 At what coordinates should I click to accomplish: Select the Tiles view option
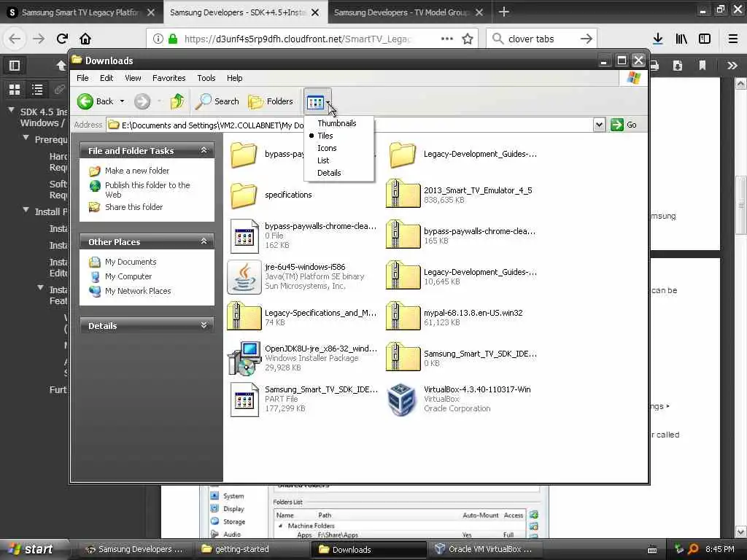coord(325,135)
